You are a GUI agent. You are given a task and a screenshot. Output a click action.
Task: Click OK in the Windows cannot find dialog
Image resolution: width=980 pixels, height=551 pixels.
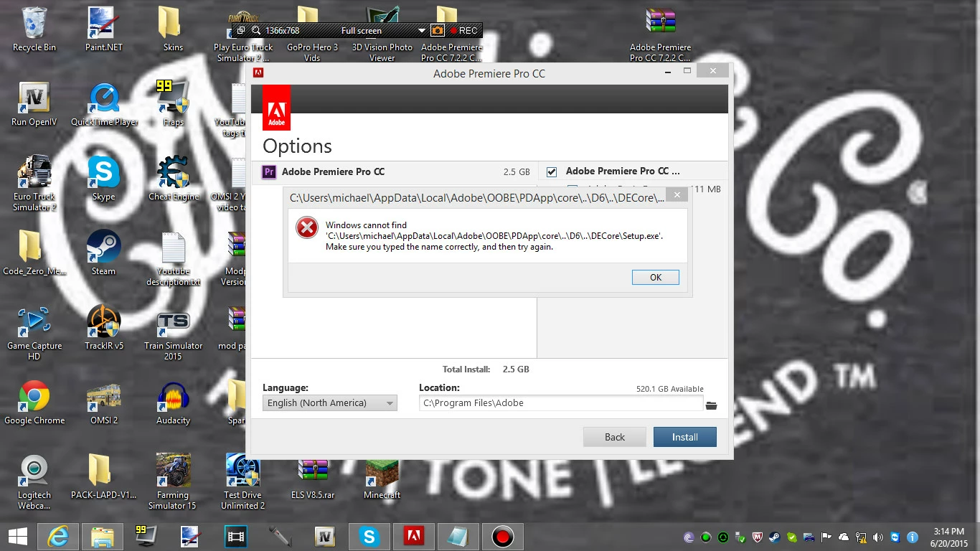[656, 278]
